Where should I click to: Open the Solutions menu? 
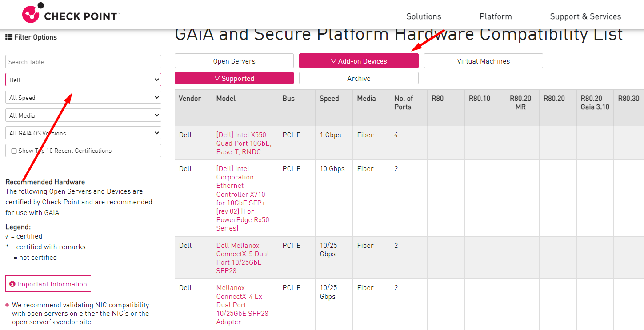[424, 16]
